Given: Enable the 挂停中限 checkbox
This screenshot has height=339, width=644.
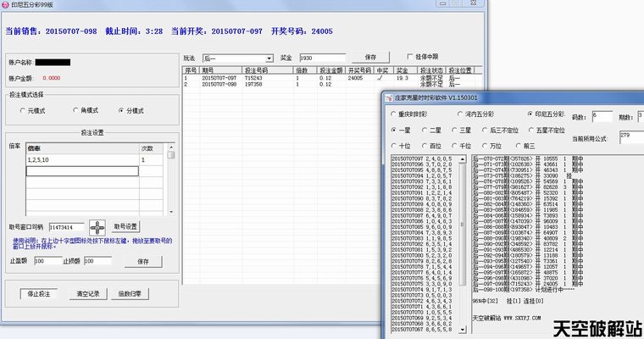Looking at the screenshot, I should 411,57.
